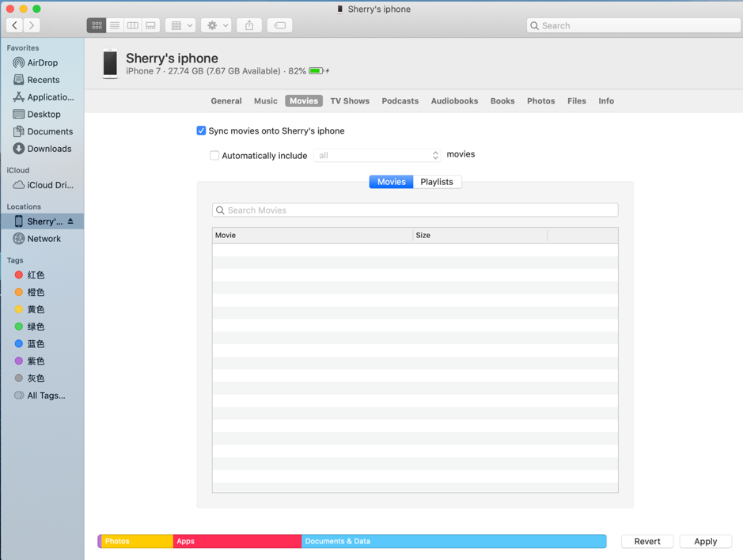
Task: Enable the Automatically include checkbox
Action: coord(214,155)
